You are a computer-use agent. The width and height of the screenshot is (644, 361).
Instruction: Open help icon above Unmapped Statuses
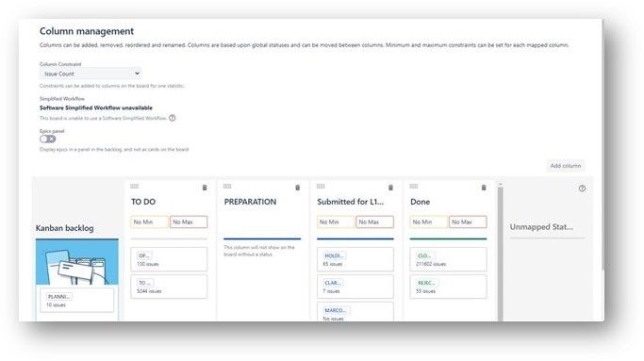click(582, 189)
